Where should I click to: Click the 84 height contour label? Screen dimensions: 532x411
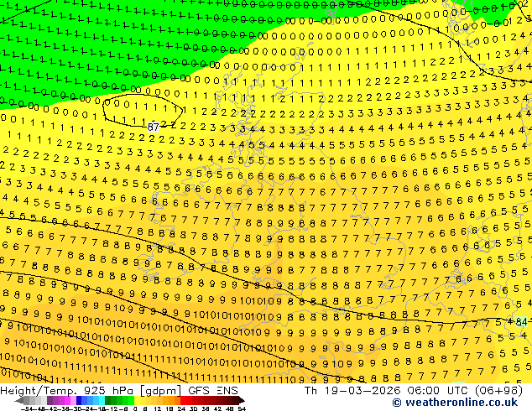(521, 321)
